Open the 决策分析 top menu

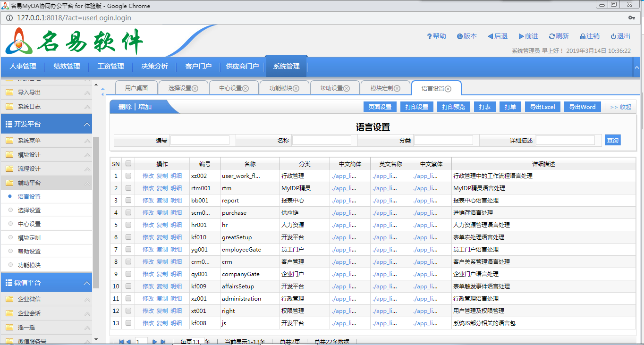click(x=154, y=67)
